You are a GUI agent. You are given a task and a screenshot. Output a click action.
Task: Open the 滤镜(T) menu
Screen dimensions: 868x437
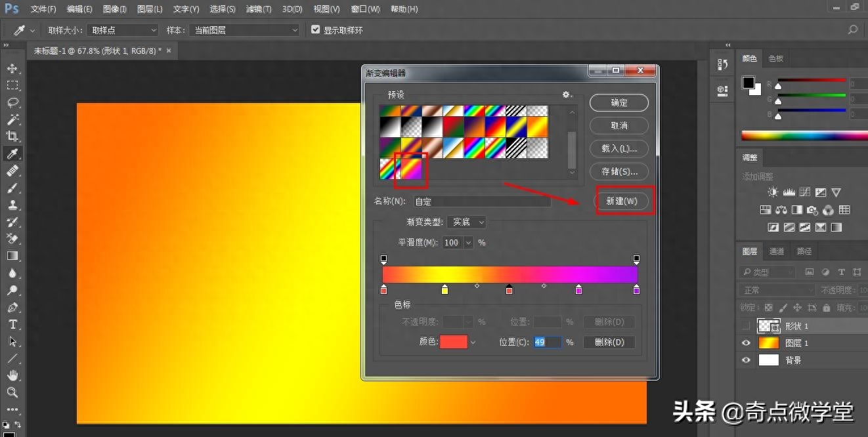click(x=258, y=9)
